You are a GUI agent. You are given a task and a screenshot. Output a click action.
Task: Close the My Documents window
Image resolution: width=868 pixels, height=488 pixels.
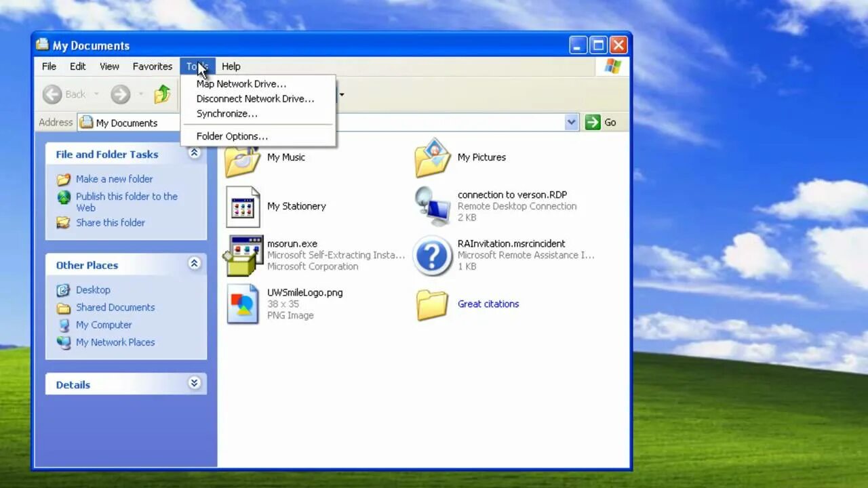(618, 45)
